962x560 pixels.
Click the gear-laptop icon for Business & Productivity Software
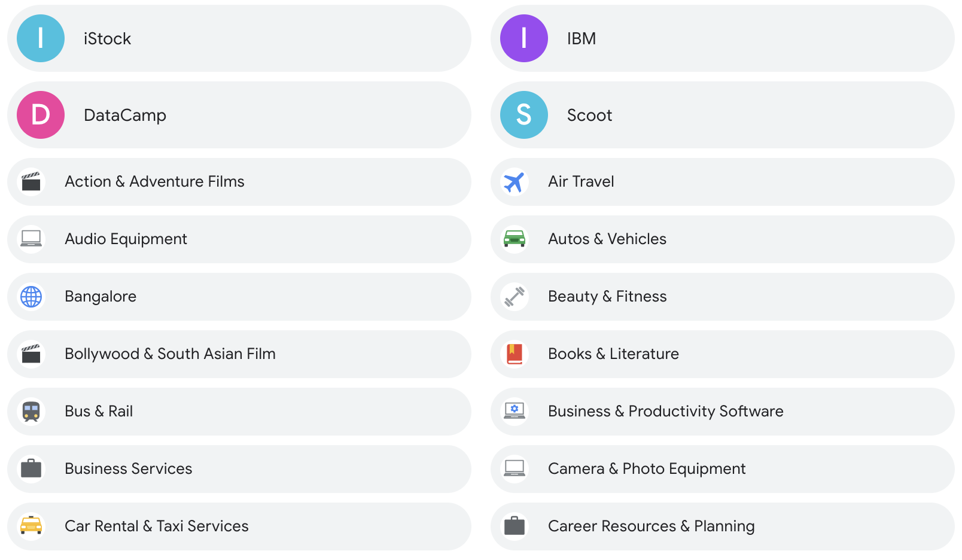[x=515, y=411]
